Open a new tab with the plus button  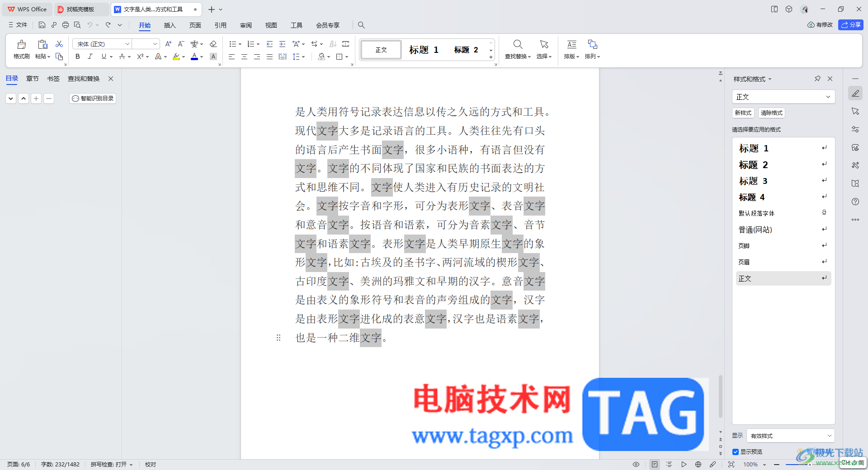coord(211,9)
